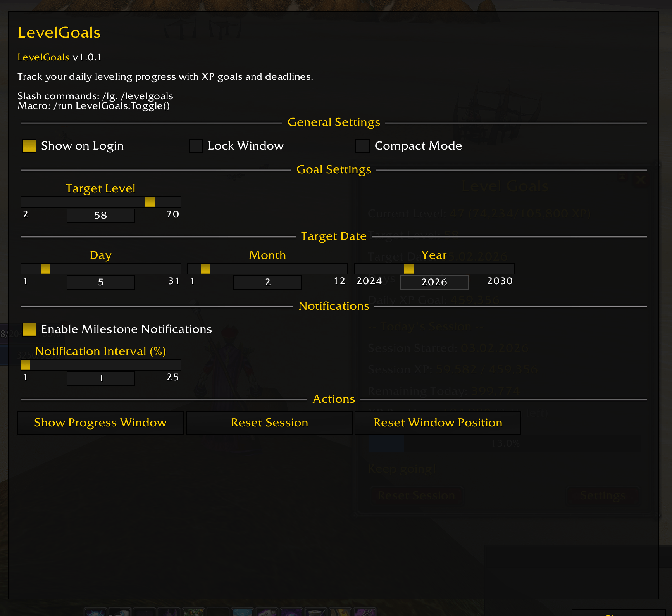Click the 70 maximum label under Target Level
Image resolution: width=672 pixels, height=616 pixels.
[172, 214]
